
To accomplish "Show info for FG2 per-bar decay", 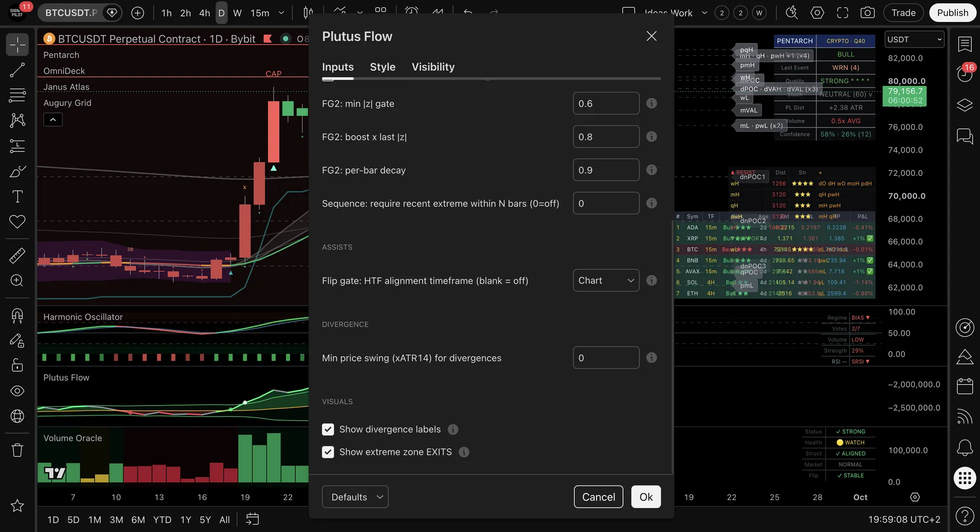I will point(651,170).
